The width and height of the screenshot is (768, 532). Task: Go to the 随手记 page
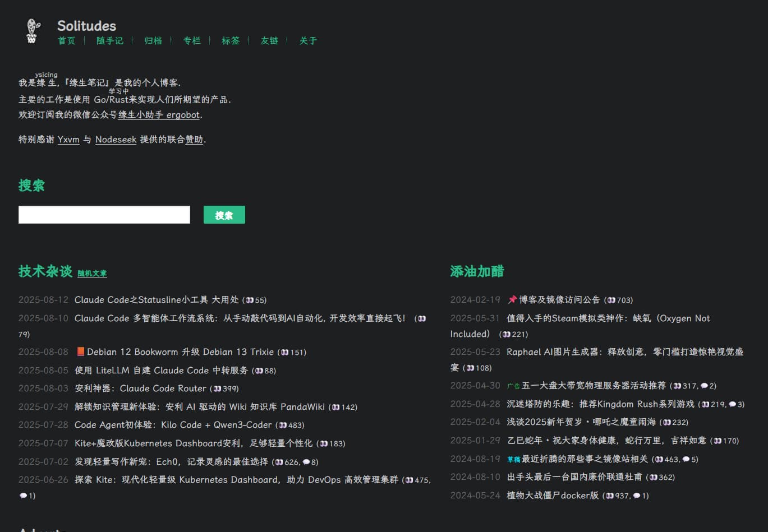coord(109,40)
